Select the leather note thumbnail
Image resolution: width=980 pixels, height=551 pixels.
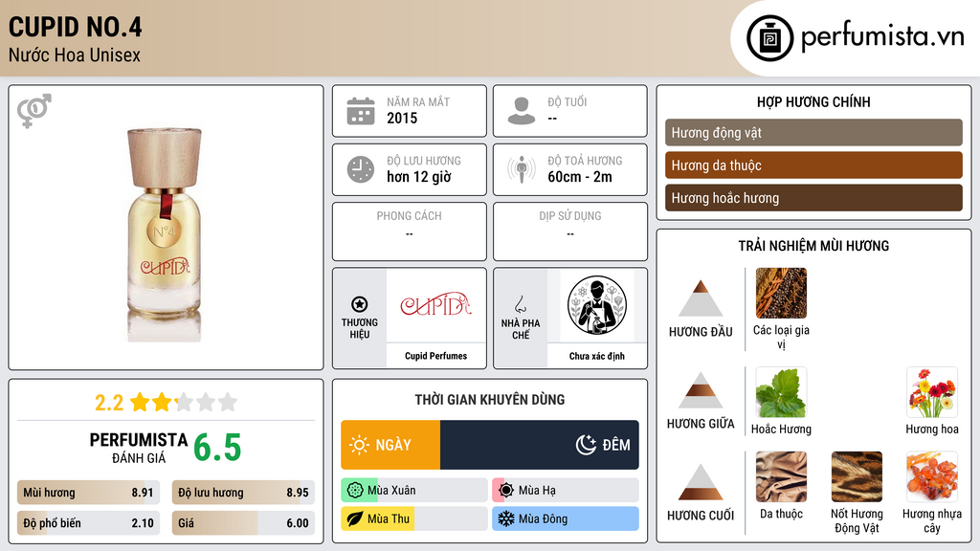coord(781,476)
